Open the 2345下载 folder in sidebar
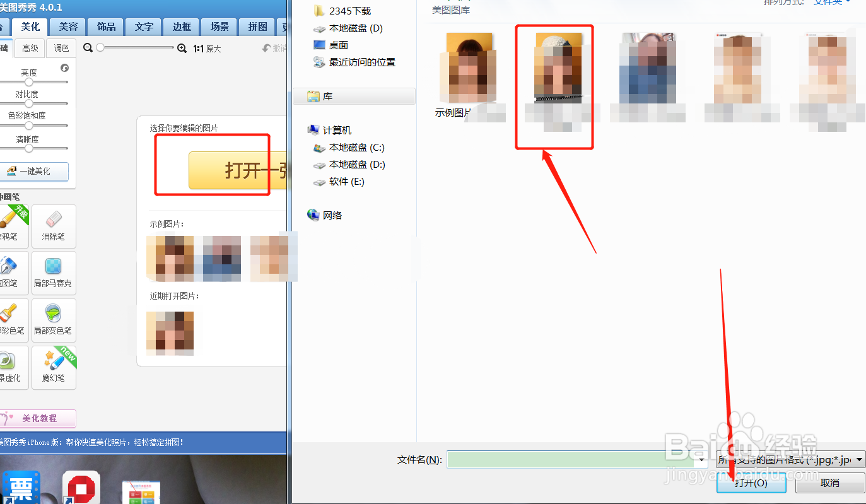Screen dimensions: 866x504 tap(342, 11)
